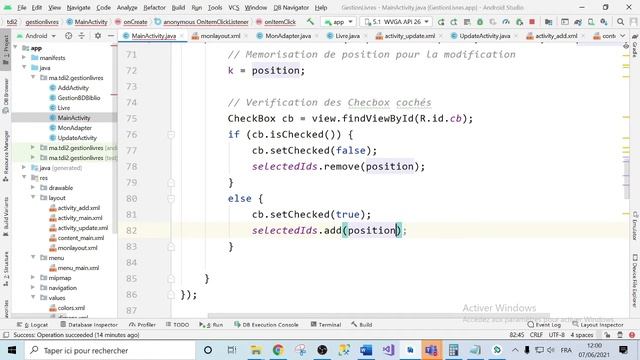
Task: Switch to the monlayout.xml tab
Action: (x=220, y=36)
